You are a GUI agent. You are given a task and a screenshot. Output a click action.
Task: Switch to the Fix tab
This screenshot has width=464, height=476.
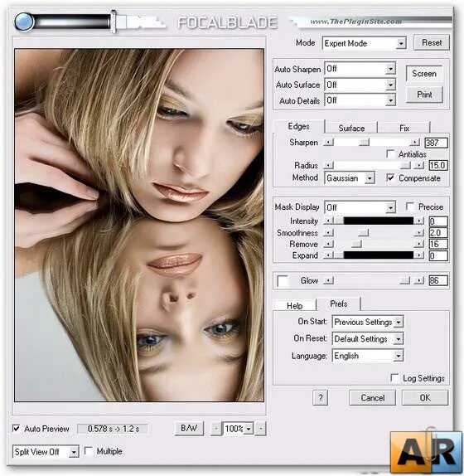click(404, 128)
